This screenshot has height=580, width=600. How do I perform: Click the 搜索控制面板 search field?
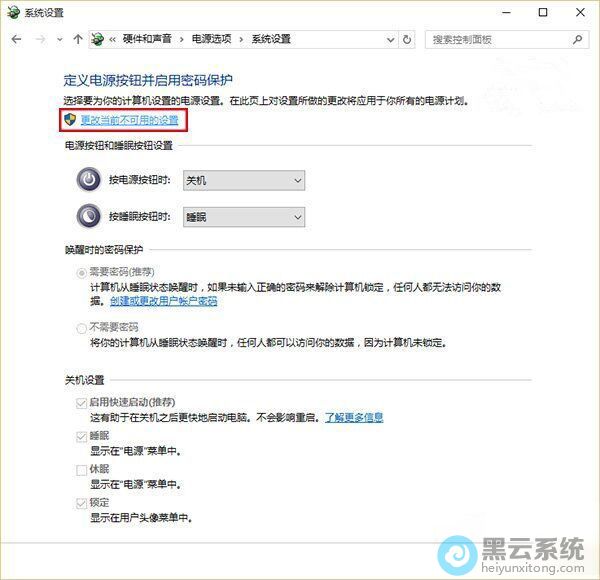[x=495, y=39]
